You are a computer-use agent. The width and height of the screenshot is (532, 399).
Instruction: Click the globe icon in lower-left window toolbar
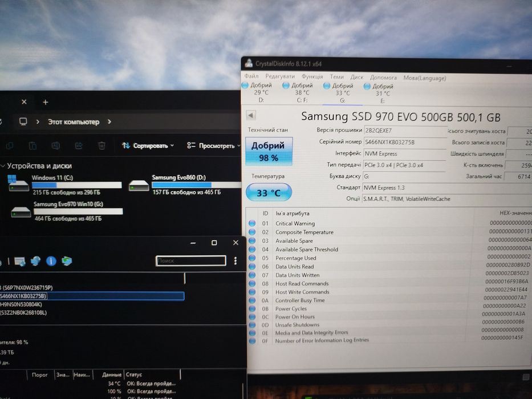coord(35,261)
